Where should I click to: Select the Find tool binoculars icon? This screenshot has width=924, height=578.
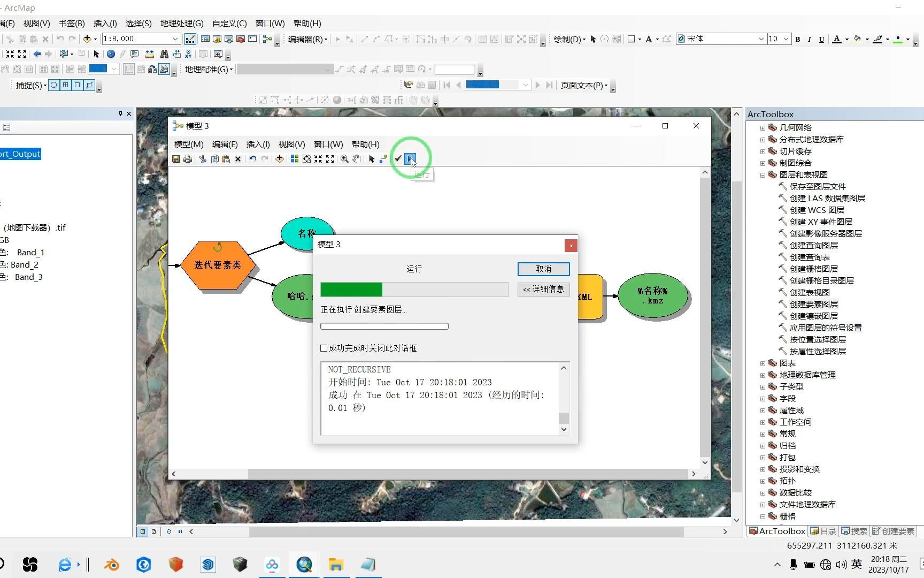click(164, 54)
